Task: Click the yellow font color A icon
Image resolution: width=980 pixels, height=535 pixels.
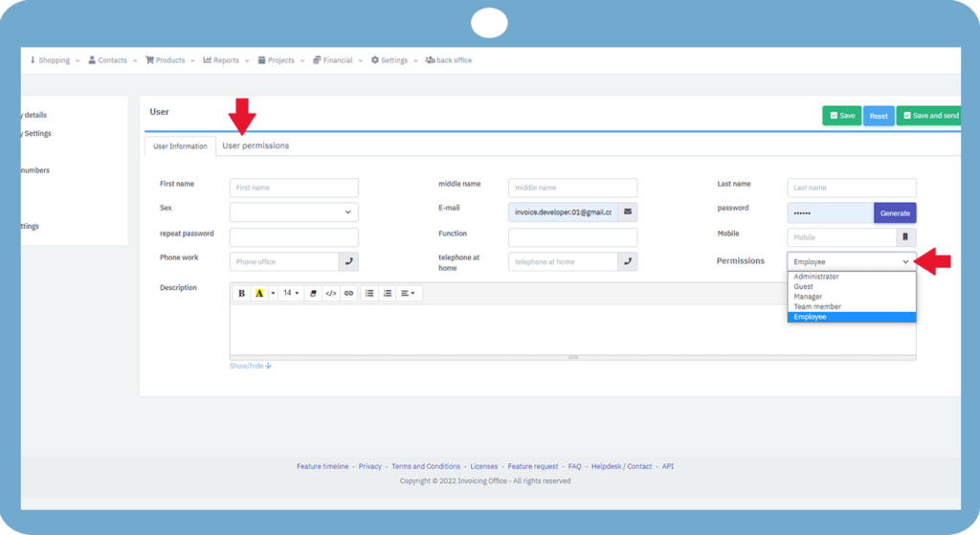Action: click(258, 293)
